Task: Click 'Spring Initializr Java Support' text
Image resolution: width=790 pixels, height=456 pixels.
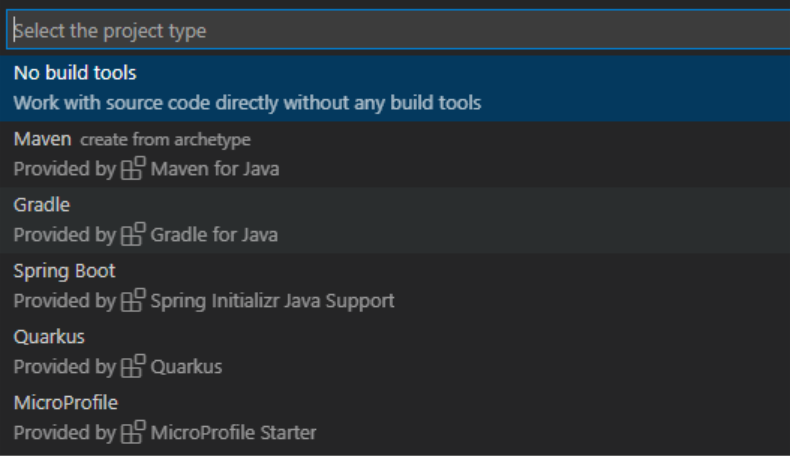Action: 273,301
